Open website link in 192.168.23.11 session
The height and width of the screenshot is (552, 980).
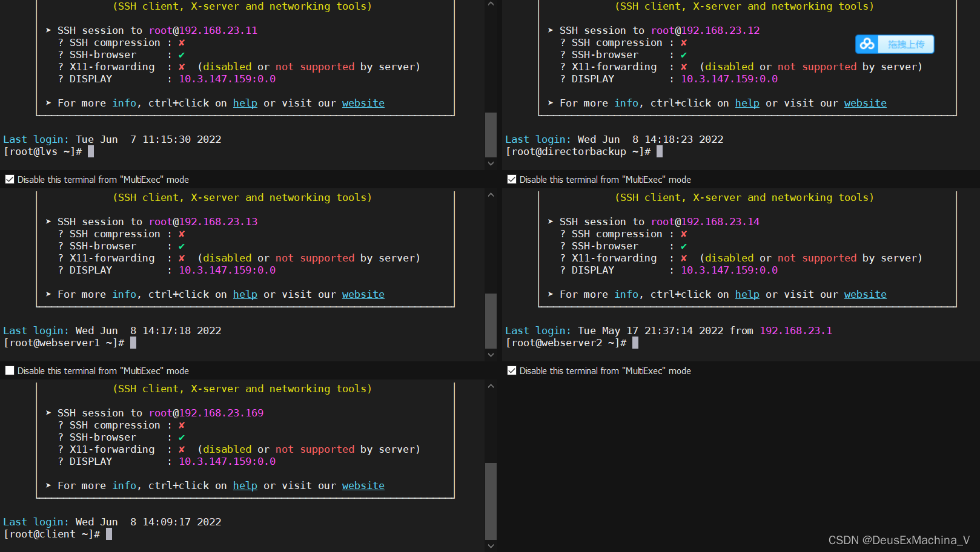(363, 103)
